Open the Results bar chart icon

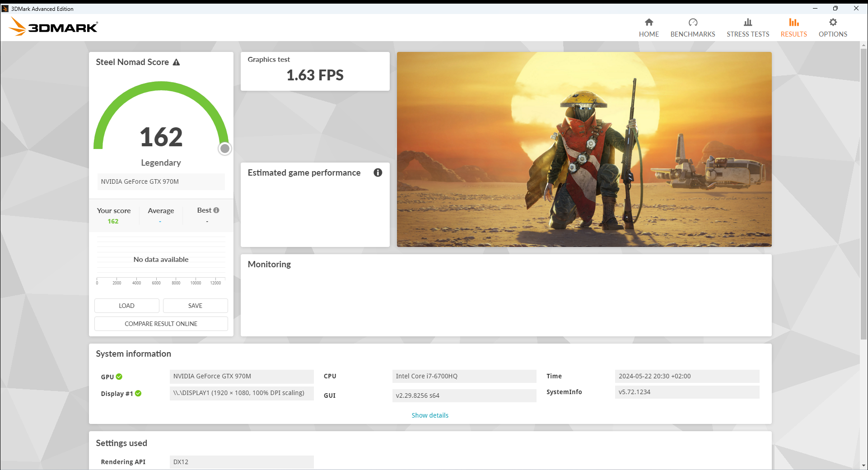pos(793,22)
